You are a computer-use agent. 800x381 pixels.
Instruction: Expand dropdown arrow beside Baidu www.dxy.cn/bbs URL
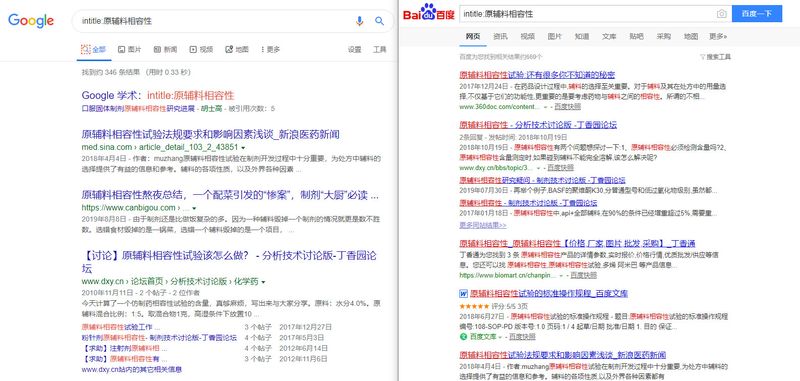pos(538,168)
